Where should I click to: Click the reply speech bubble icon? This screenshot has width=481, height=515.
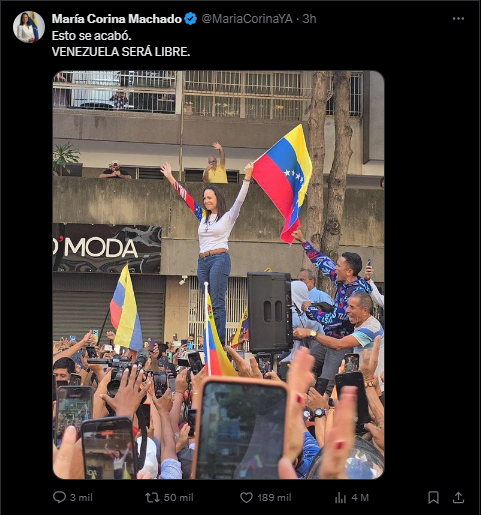(59, 497)
